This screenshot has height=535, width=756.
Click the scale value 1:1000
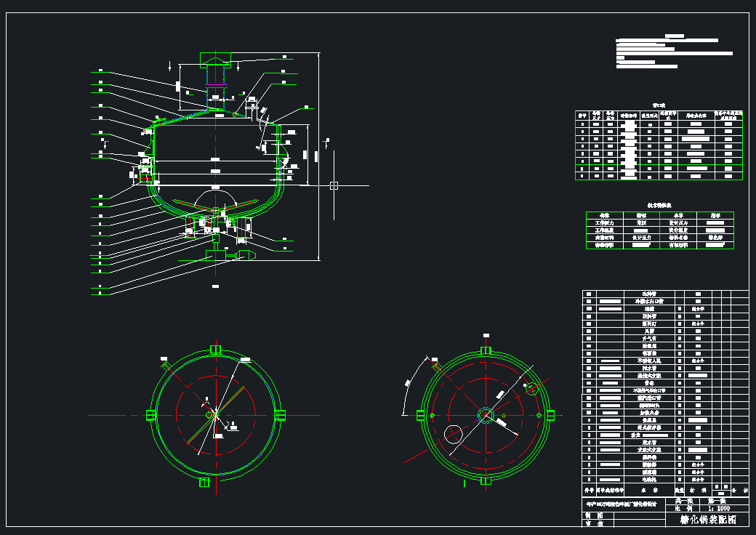[718, 508]
